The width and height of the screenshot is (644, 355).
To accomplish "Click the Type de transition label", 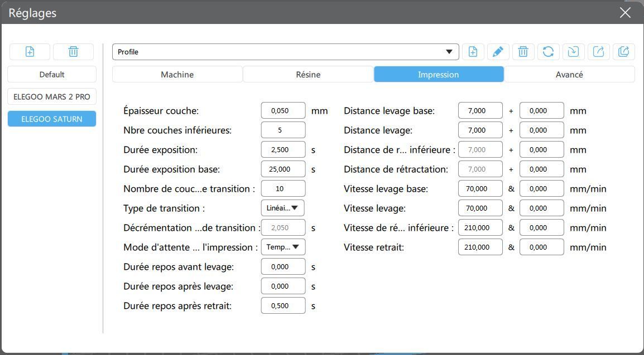I will point(164,208).
